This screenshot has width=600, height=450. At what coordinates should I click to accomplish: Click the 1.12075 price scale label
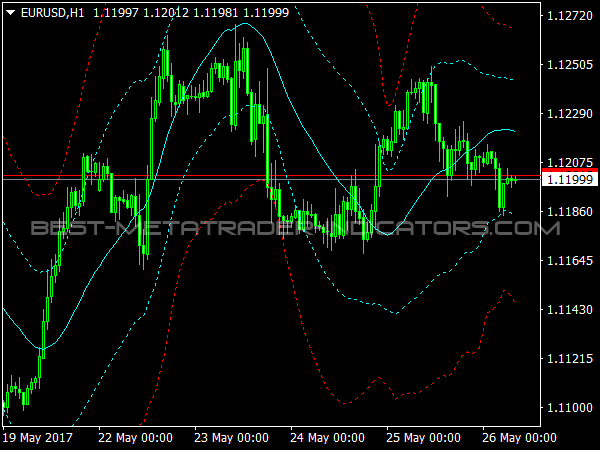pyautogui.click(x=570, y=163)
